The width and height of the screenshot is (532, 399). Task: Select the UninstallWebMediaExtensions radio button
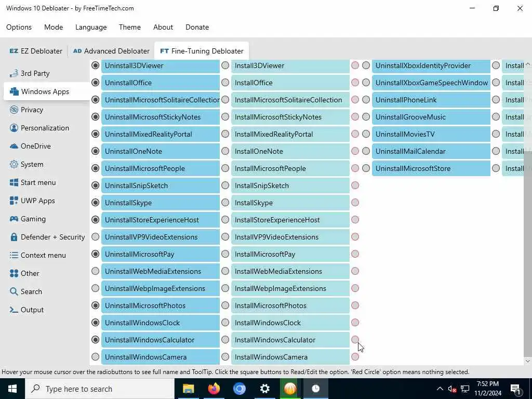pyautogui.click(x=96, y=271)
